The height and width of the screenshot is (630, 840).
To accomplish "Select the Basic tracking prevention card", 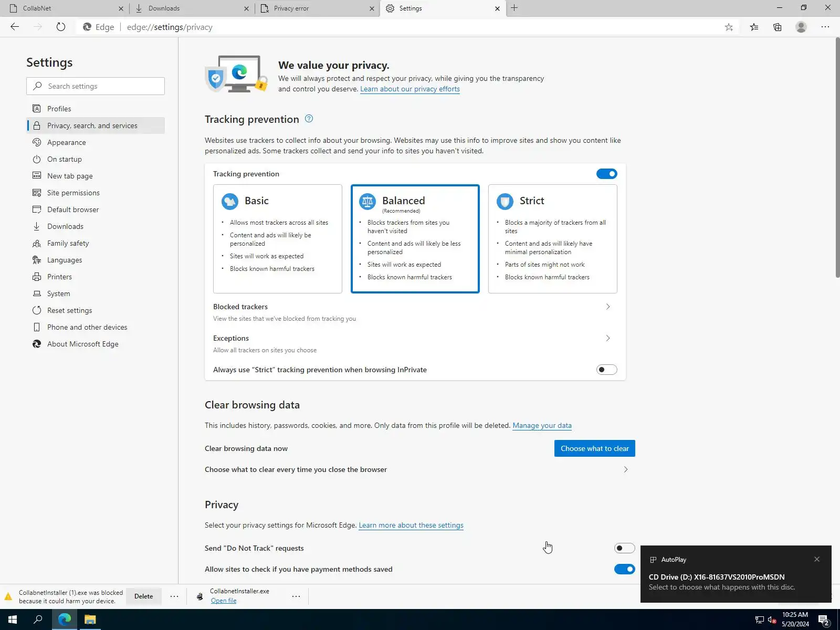I will pyautogui.click(x=278, y=239).
